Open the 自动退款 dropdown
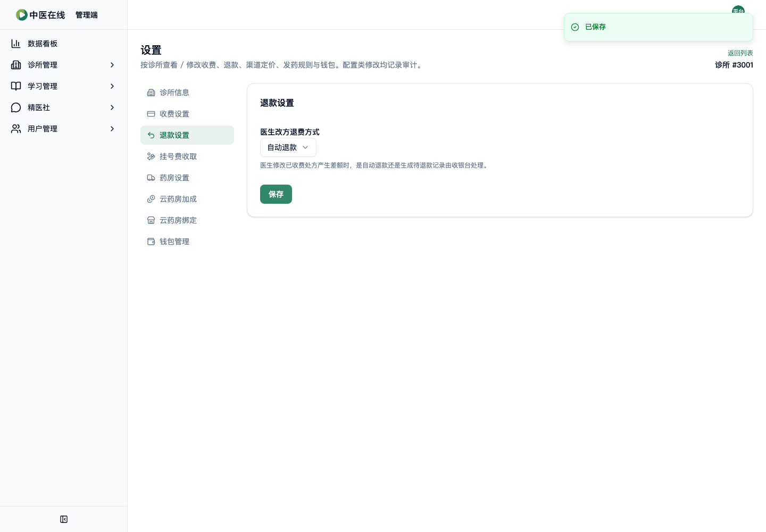Image resolution: width=766 pixels, height=532 pixels. point(288,147)
